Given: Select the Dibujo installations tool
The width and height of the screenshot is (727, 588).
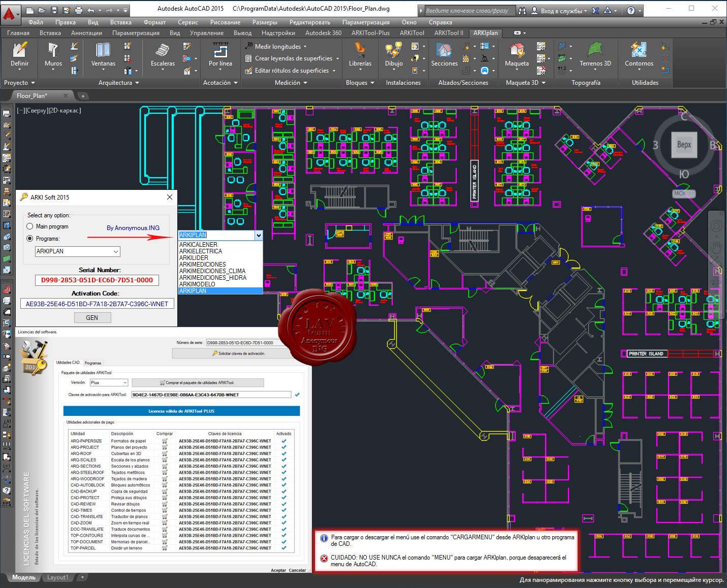Looking at the screenshot, I should (x=394, y=55).
